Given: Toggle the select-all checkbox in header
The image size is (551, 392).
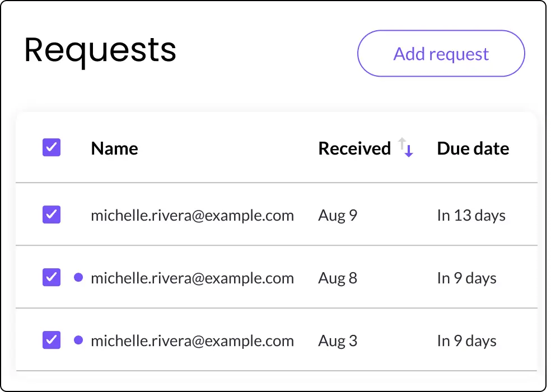Looking at the screenshot, I should coord(52,147).
